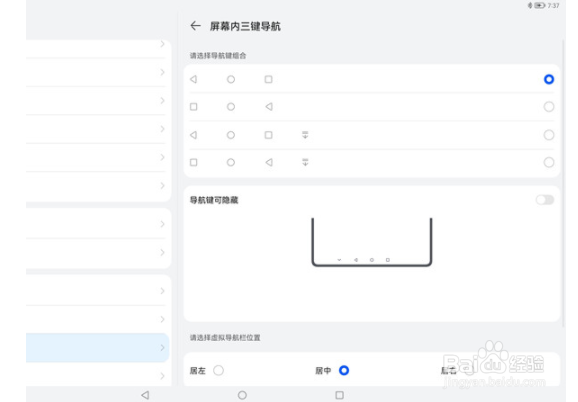The image size is (578, 402).
Task: Choose the 居中 position radio button
Action: (x=344, y=370)
